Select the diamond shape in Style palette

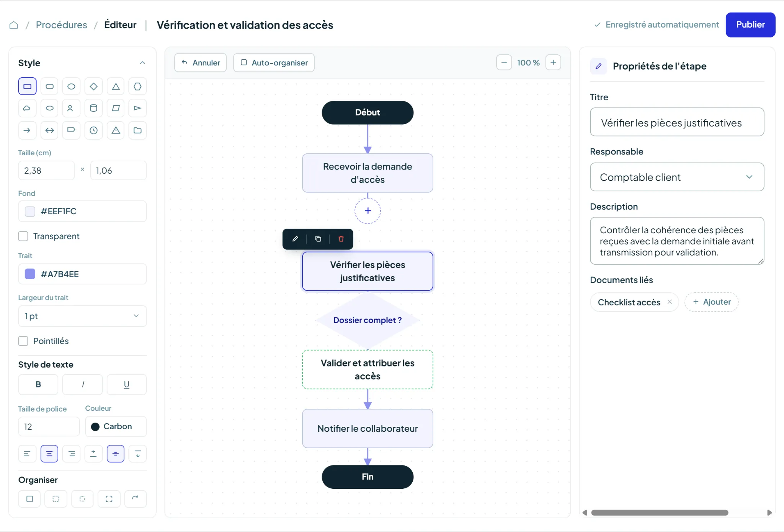pyautogui.click(x=93, y=86)
